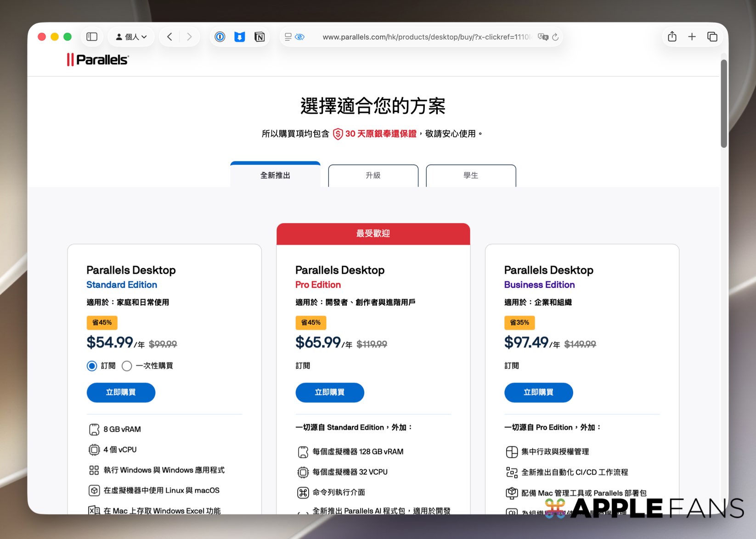This screenshot has width=756, height=539.
Task: Click 適用於：企業和組織 text
Action: [x=538, y=302]
